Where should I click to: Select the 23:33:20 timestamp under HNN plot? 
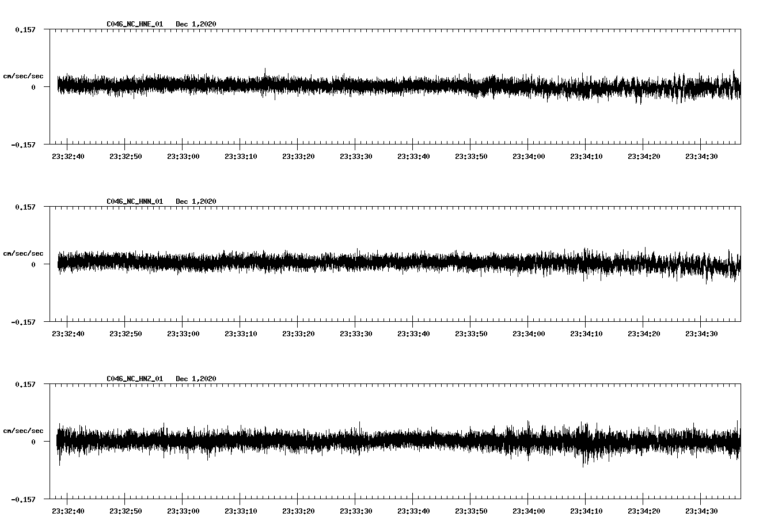click(299, 332)
